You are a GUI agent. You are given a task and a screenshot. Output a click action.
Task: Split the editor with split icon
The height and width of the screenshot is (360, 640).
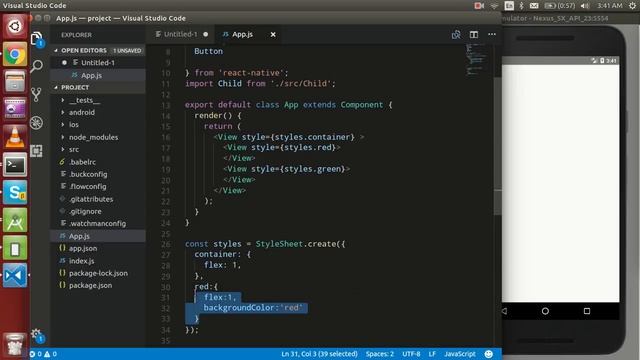pos(473,35)
